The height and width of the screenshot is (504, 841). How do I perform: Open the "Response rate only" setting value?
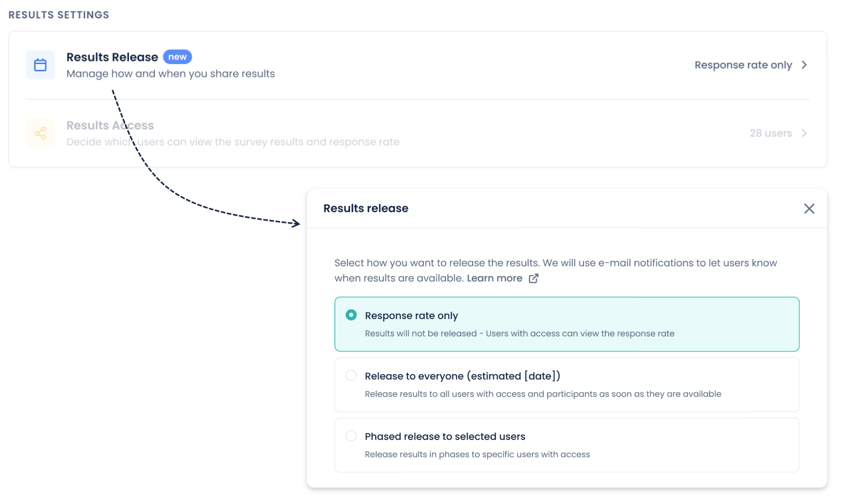(743, 65)
